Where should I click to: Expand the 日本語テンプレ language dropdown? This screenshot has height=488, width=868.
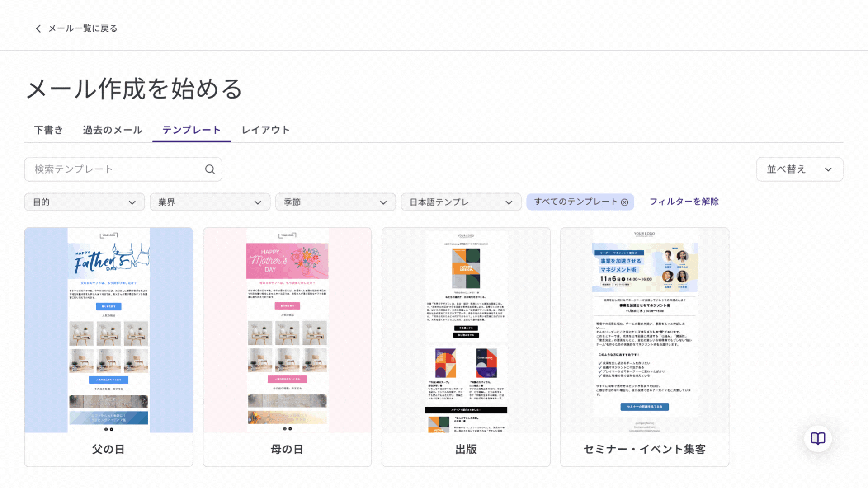tap(461, 202)
